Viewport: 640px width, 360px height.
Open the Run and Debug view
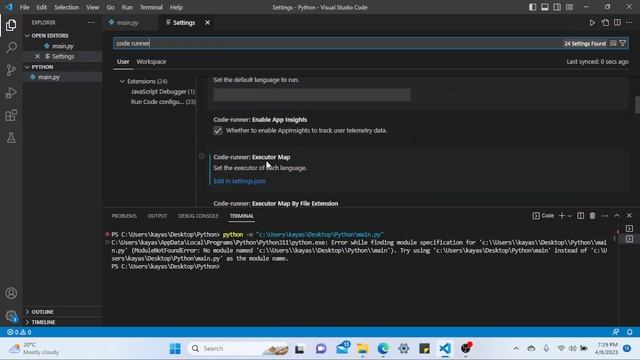11,93
